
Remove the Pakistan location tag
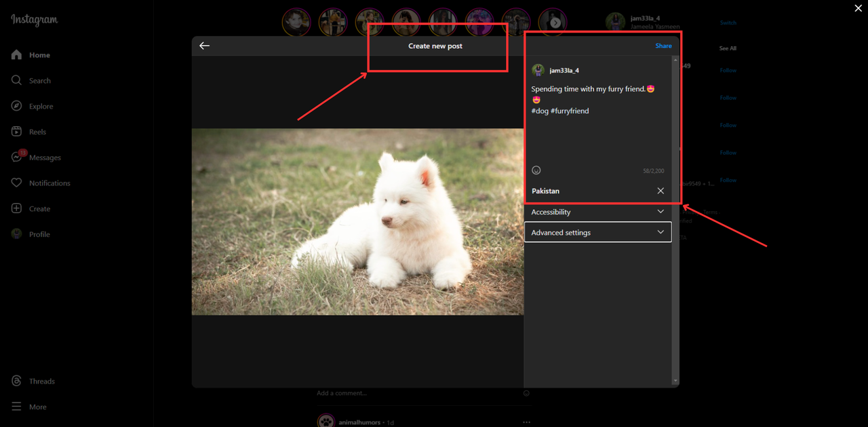[x=660, y=191]
